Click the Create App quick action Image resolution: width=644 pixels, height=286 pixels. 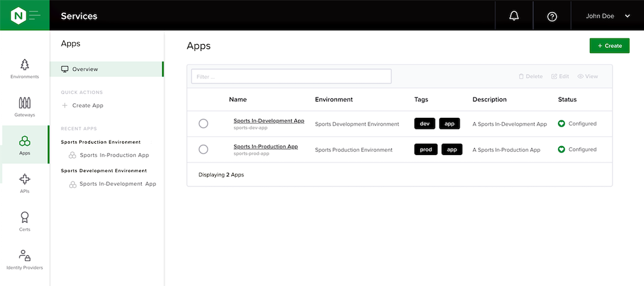(87, 105)
